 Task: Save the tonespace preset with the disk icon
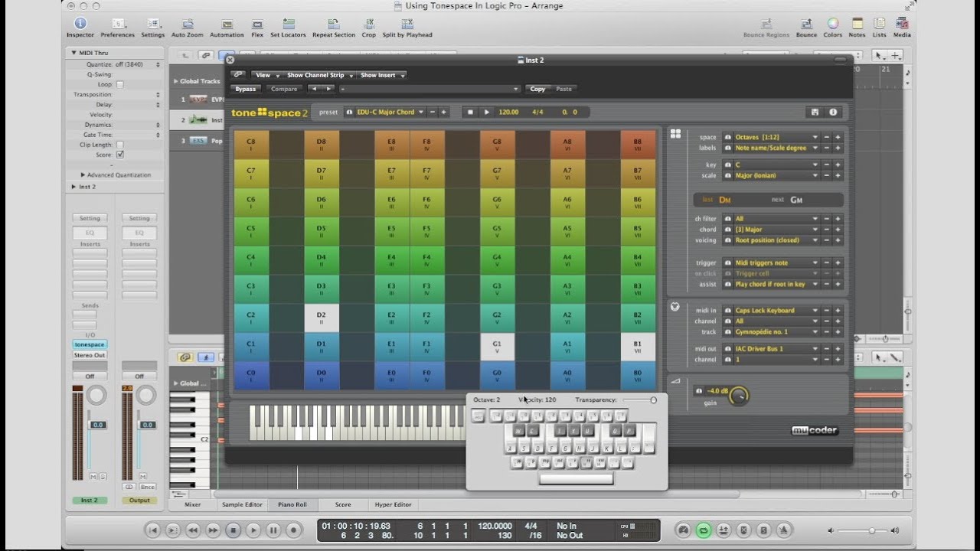tap(815, 112)
